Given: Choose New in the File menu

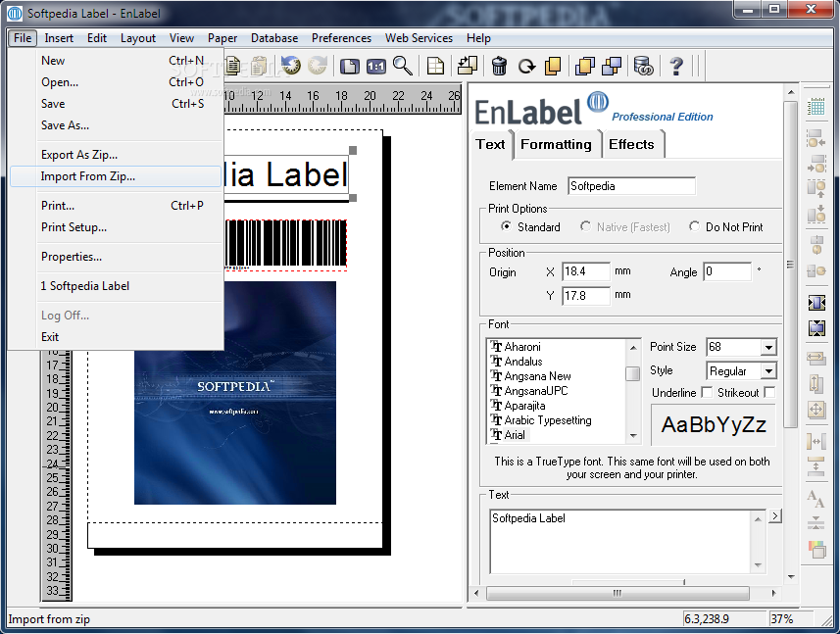Looking at the screenshot, I should 116,61.
